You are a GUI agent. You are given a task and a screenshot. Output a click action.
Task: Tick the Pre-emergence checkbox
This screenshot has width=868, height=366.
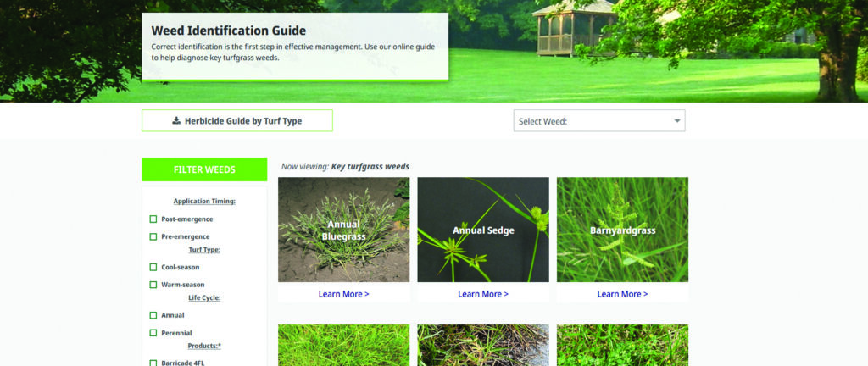(153, 236)
